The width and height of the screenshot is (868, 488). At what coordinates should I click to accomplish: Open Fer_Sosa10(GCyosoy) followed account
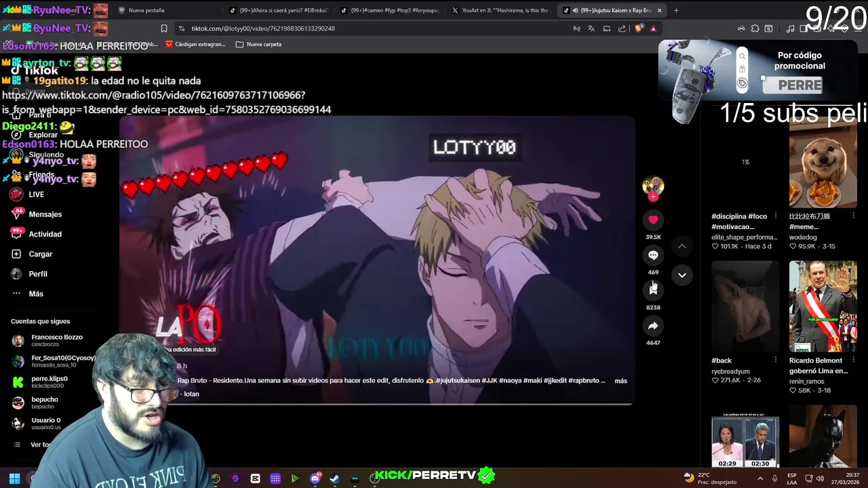[54, 361]
